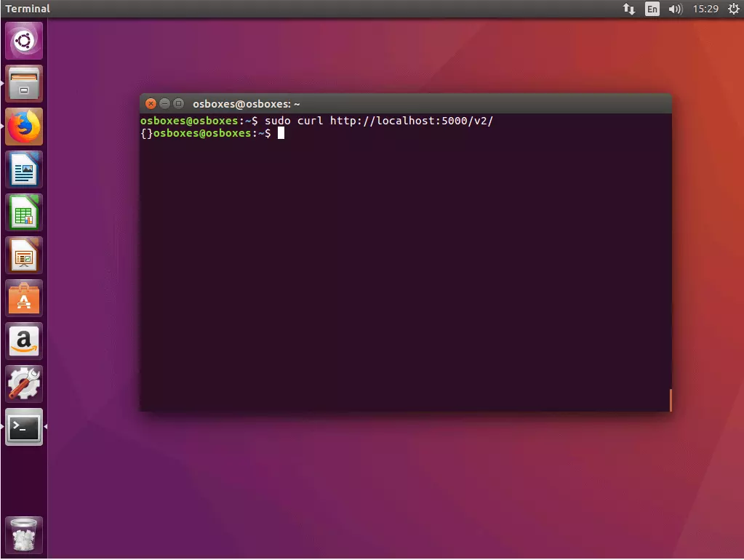This screenshot has height=560, width=744.
Task: Open the 15:29 clock calendar menu
Action: pyautogui.click(x=705, y=9)
